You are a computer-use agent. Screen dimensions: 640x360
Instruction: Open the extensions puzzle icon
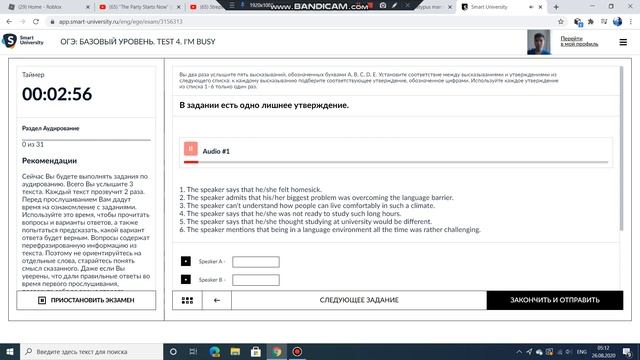coord(591,22)
